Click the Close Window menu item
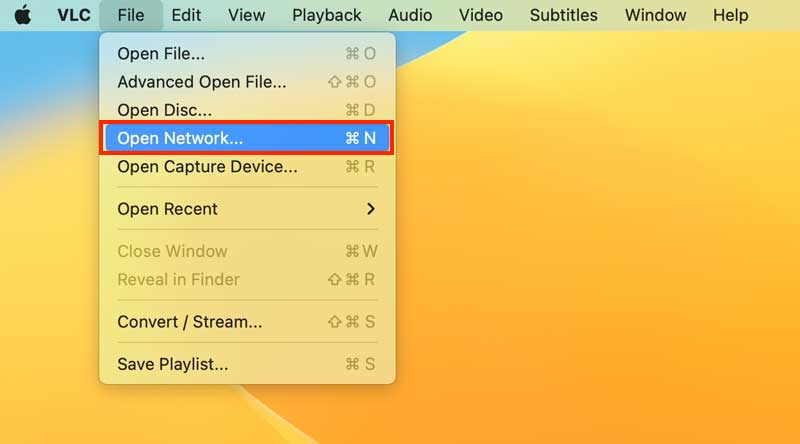The height and width of the screenshot is (444, 800). click(x=172, y=251)
